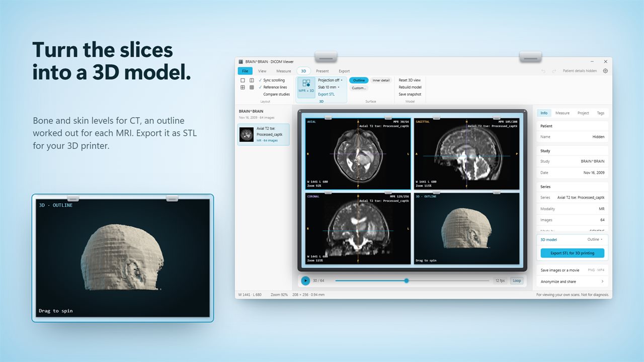Open the Present ribbon tab
644x362 pixels.
pos(323,71)
